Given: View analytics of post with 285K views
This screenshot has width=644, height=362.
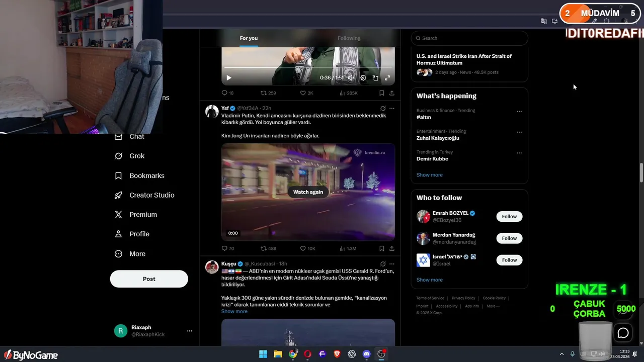Looking at the screenshot, I should (x=349, y=93).
